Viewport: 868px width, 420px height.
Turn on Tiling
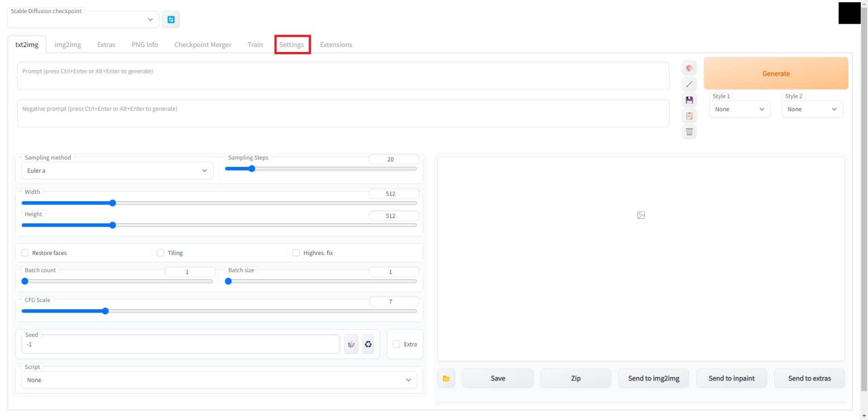pyautogui.click(x=160, y=253)
